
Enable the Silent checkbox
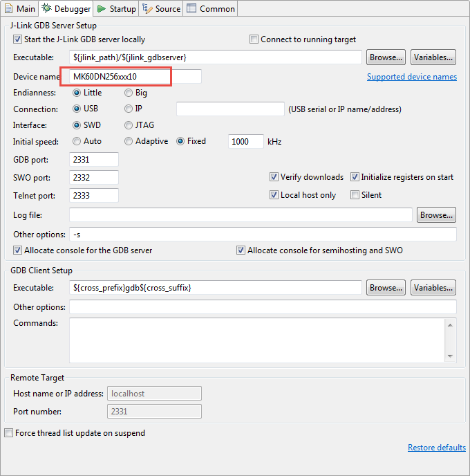pos(355,195)
